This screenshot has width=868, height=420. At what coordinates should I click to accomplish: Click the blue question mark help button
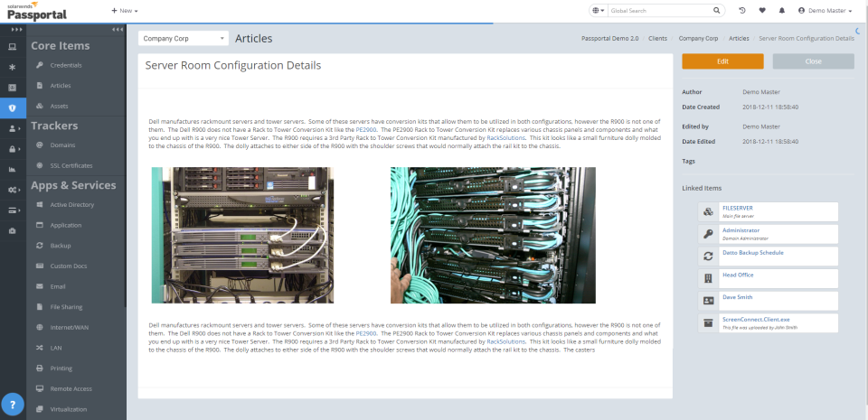pos(13,405)
